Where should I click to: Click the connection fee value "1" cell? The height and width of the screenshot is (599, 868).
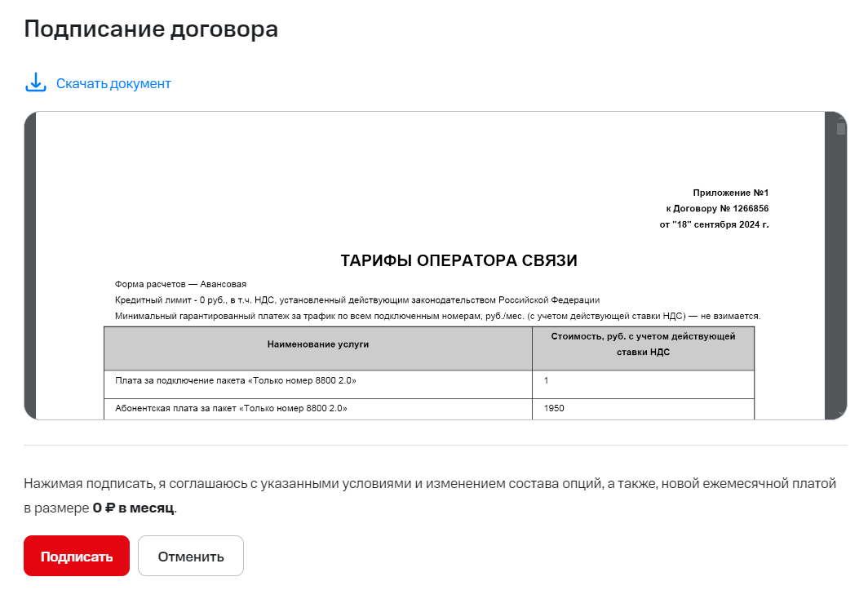(546, 380)
